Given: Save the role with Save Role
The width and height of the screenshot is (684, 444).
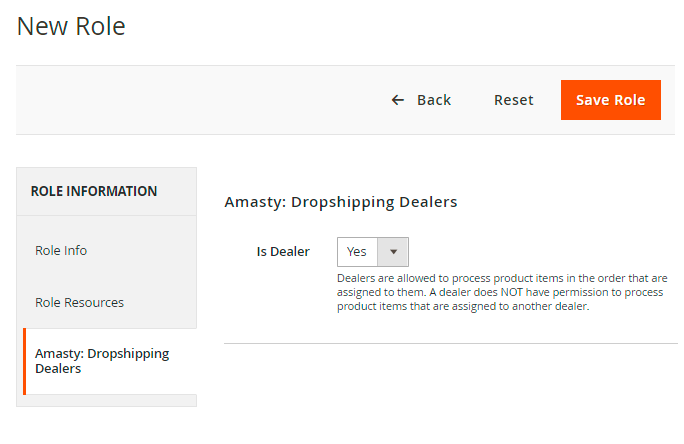Looking at the screenshot, I should point(610,100).
